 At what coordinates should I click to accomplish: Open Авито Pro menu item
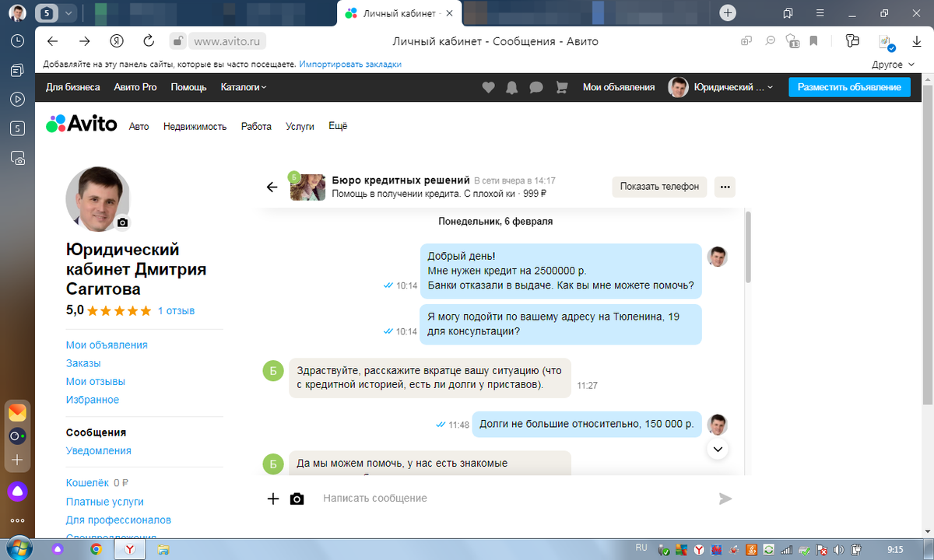(x=135, y=87)
